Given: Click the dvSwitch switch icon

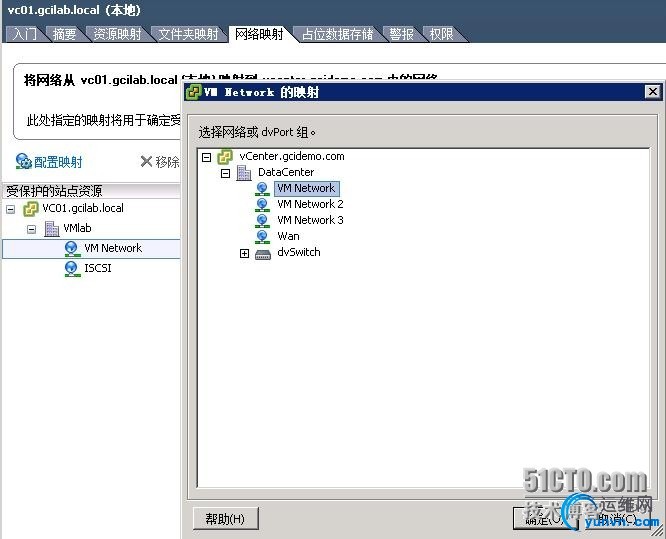Looking at the screenshot, I should pyautogui.click(x=262, y=254).
